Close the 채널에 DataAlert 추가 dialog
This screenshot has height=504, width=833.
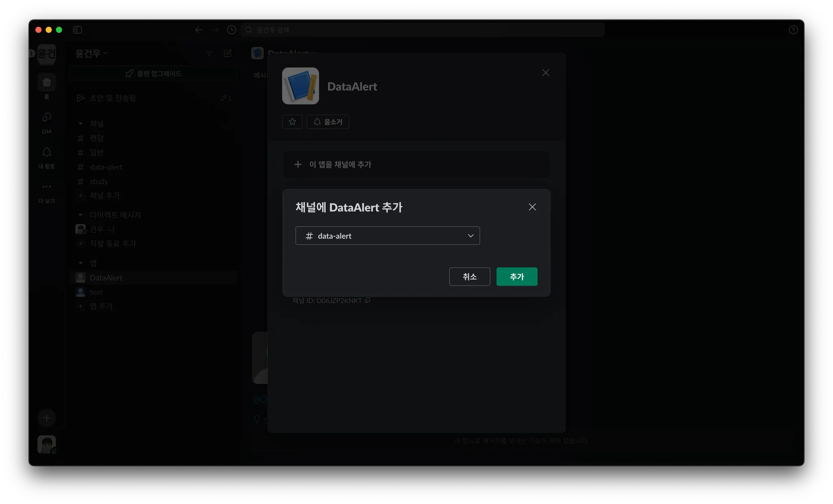click(x=532, y=207)
